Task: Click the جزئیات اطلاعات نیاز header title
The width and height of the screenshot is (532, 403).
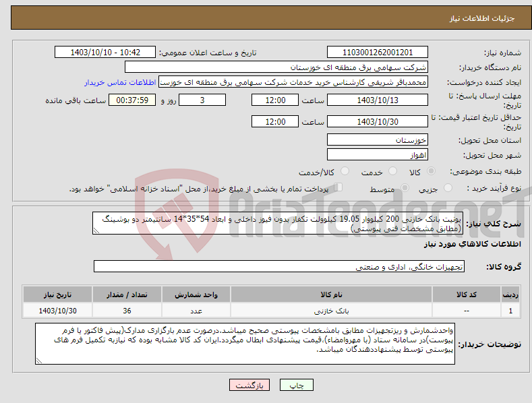Action: (482, 18)
